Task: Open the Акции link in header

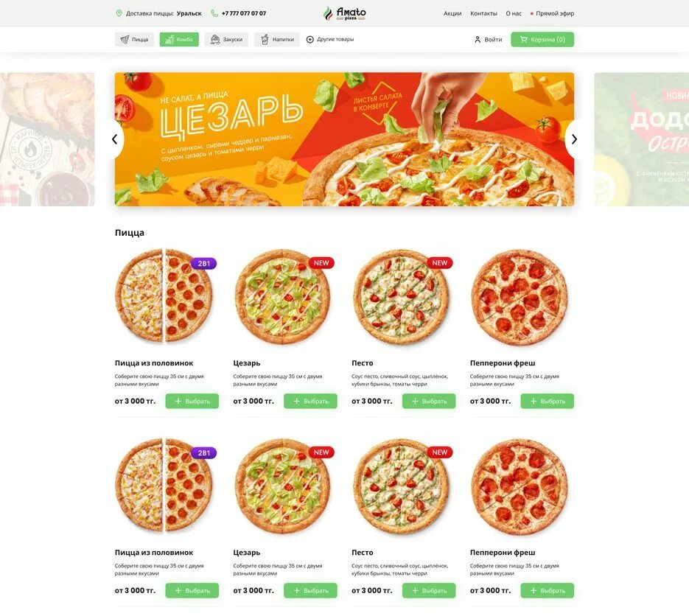Action: tap(452, 13)
